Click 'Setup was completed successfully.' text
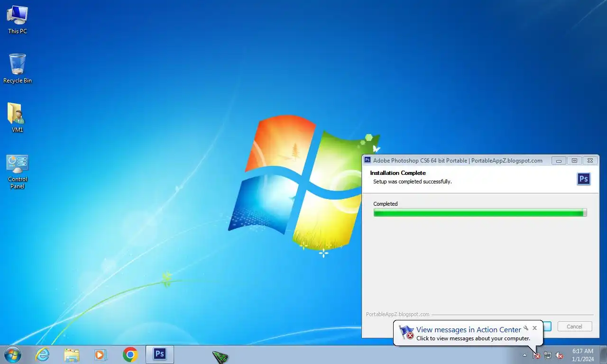 click(x=413, y=182)
